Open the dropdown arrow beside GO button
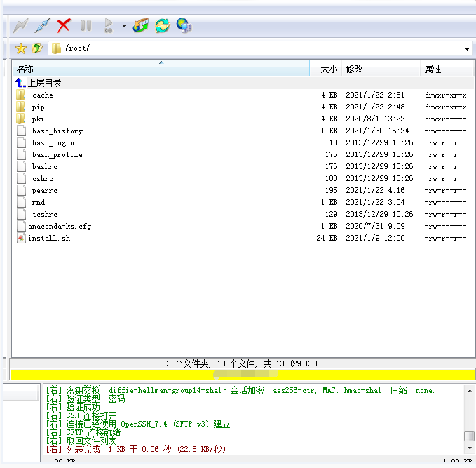 click(x=124, y=26)
